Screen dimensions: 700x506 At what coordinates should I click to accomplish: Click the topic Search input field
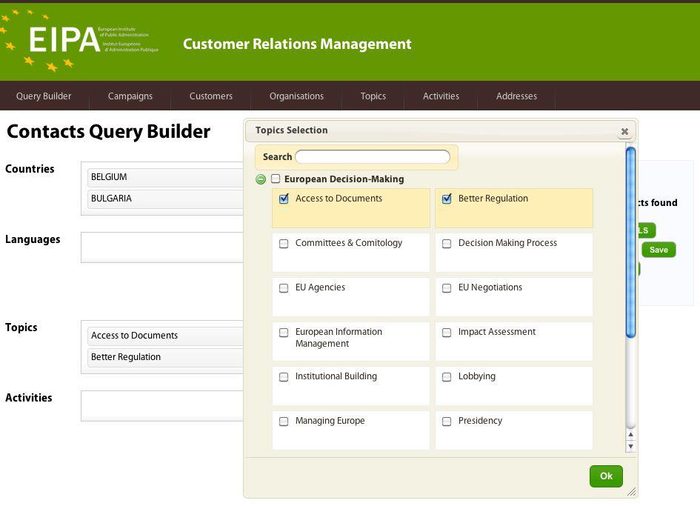(372, 157)
